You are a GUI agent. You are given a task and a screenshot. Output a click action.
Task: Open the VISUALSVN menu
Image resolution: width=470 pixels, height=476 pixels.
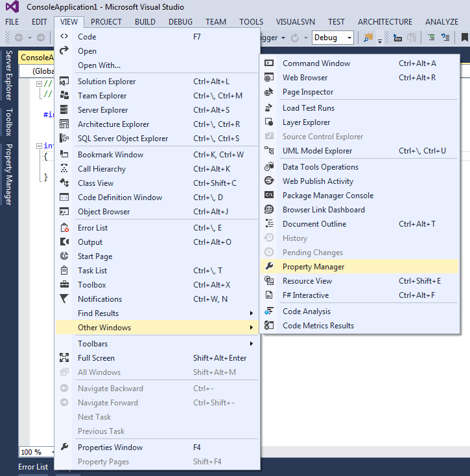pos(296,22)
